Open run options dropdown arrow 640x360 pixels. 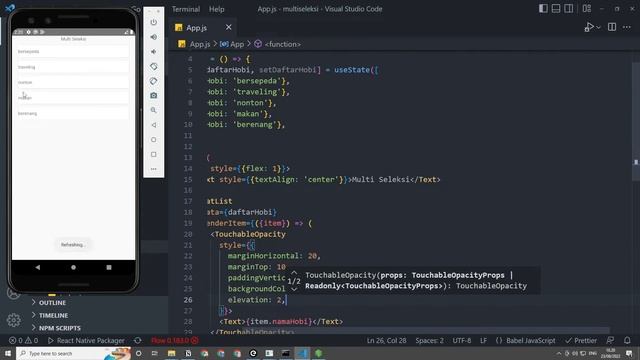(598, 27)
